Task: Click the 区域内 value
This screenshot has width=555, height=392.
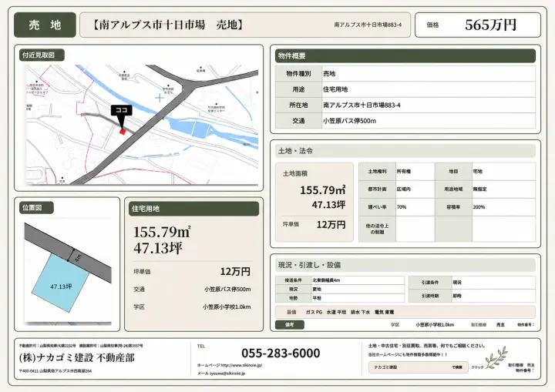Action: [x=403, y=189]
